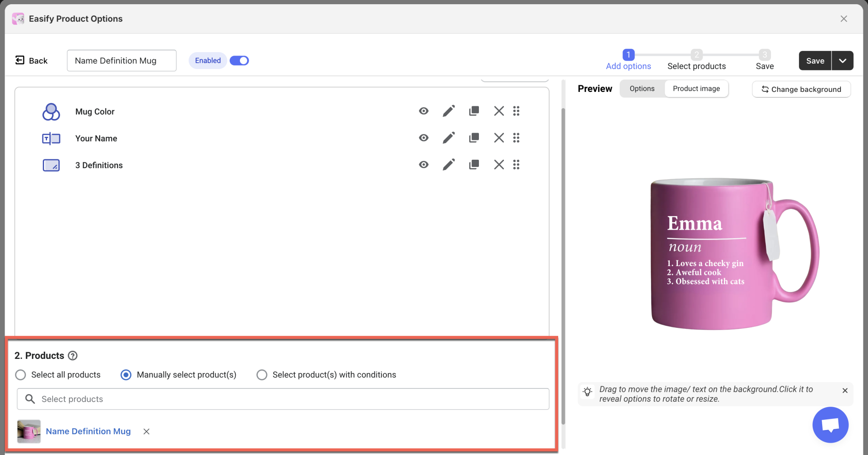Hide the Your Name option
The width and height of the screenshot is (868, 455).
[423, 138]
